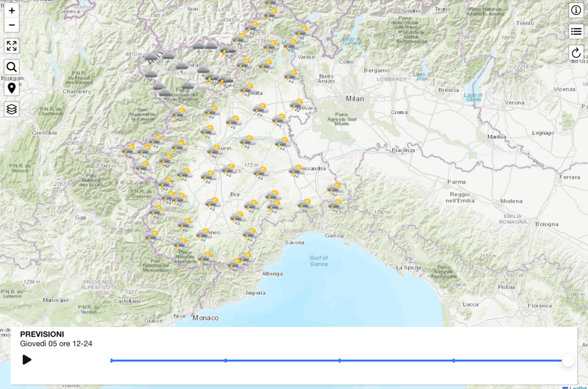Click the weather icon at Biella

point(247,90)
